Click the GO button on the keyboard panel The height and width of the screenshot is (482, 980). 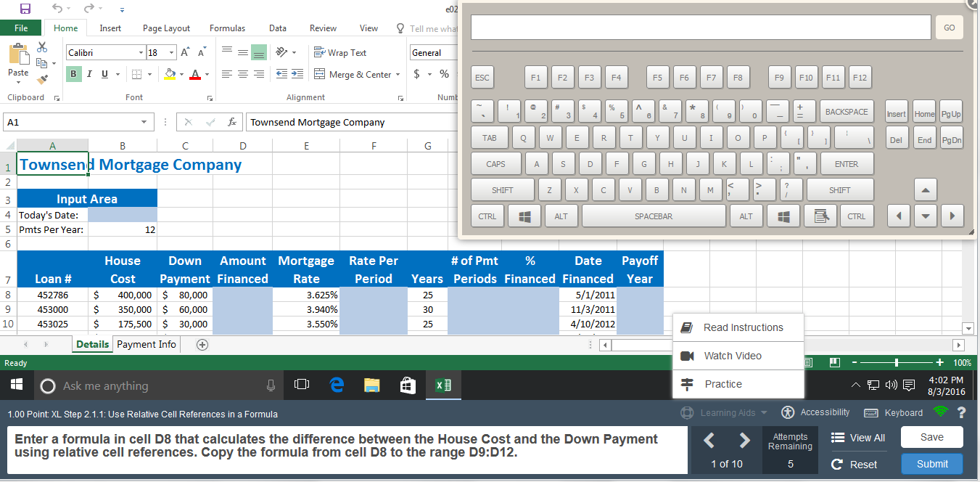[x=949, y=28]
